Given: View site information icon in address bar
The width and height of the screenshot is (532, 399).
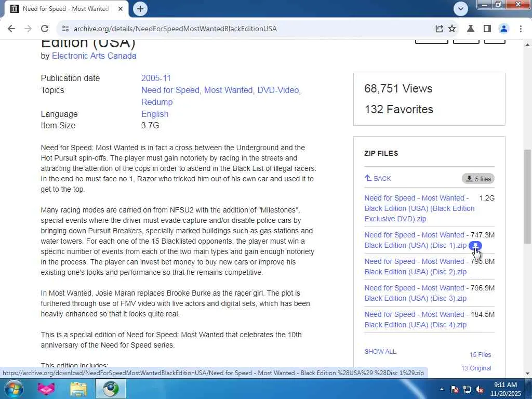Looking at the screenshot, I should (x=65, y=29).
